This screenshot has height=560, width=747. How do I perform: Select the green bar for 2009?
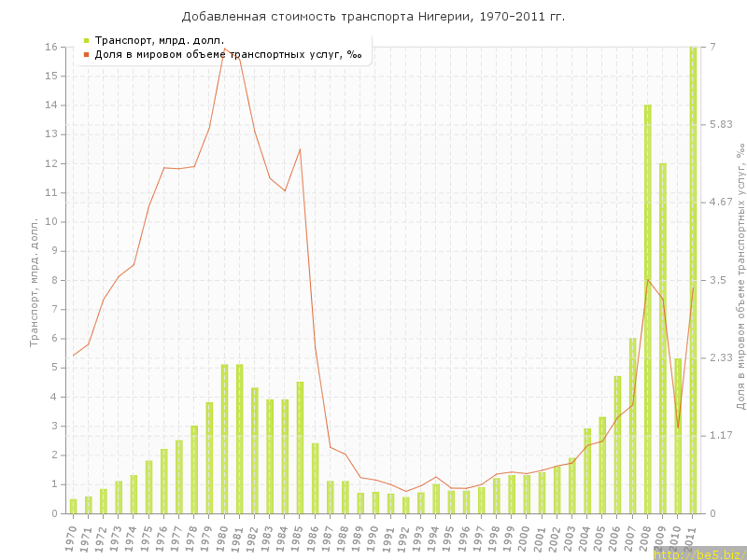point(663,338)
